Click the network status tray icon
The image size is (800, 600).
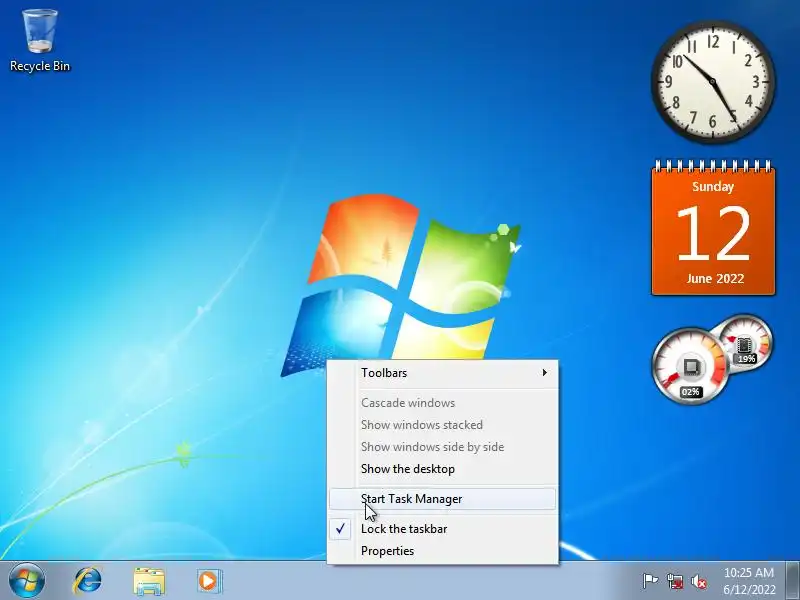[x=674, y=581]
